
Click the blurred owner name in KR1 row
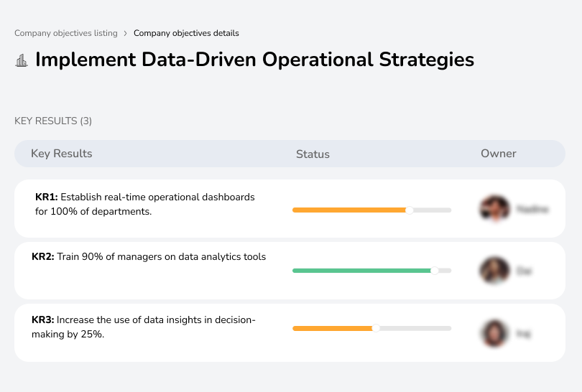point(532,209)
